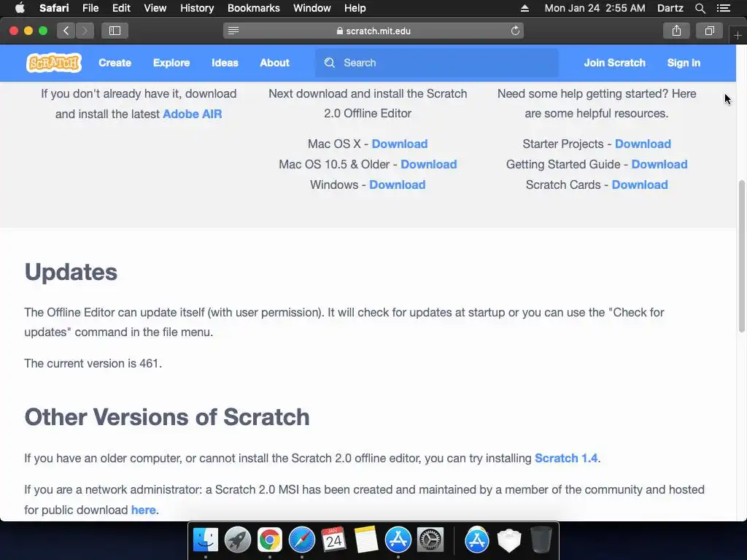Download the Getting Started Guide
Screen dimensions: 747x560
tap(659, 164)
